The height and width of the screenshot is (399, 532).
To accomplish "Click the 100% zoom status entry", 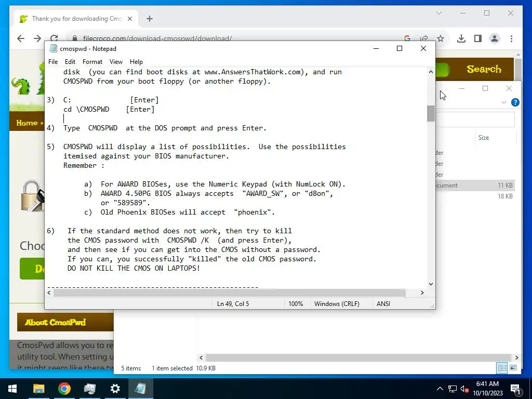I will [296, 303].
